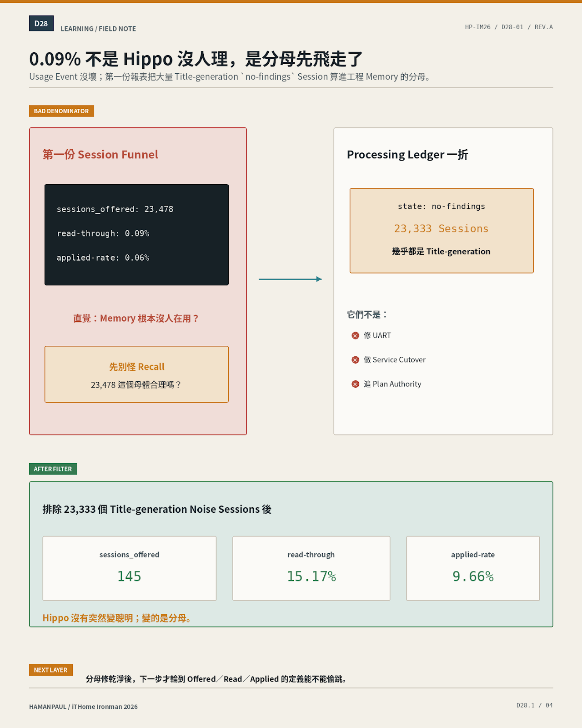Click the 145 value
The height and width of the screenshot is (728, 582).
[130, 576]
